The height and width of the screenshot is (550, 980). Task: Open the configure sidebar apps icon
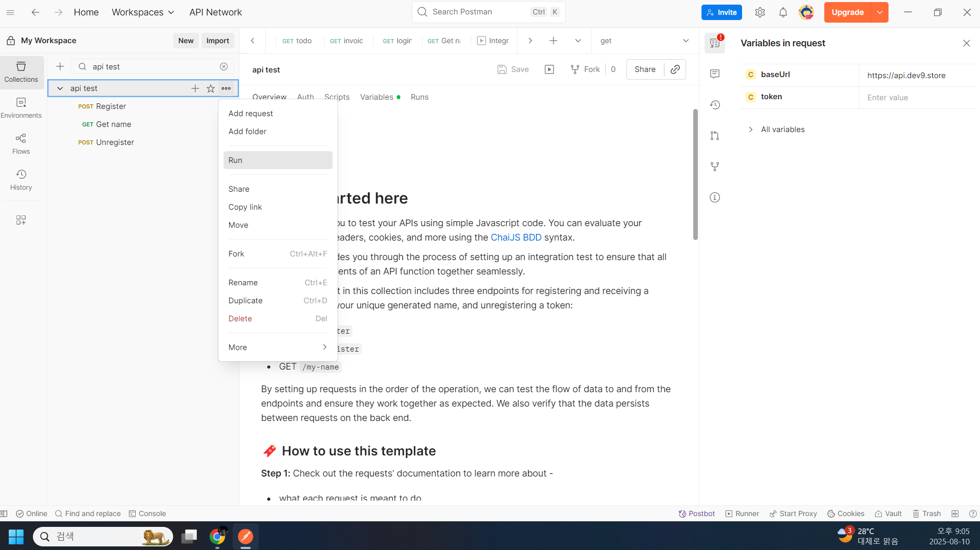click(x=21, y=220)
